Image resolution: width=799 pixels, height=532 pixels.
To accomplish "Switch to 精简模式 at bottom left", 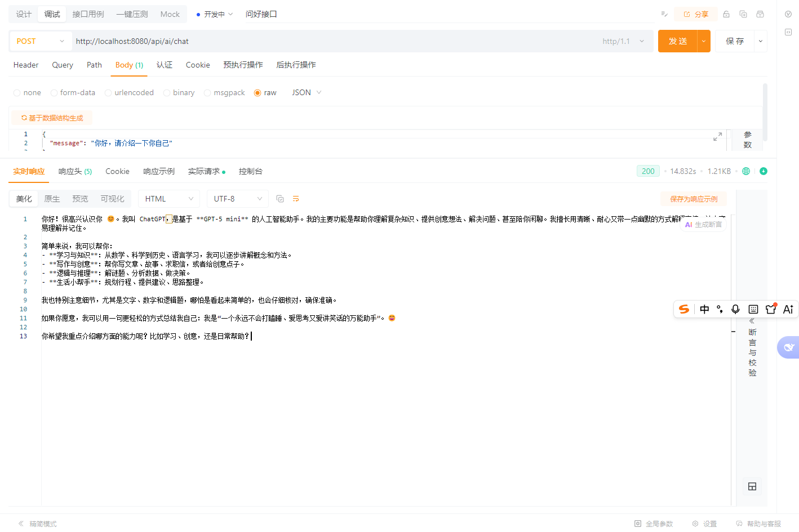I will 38,524.
